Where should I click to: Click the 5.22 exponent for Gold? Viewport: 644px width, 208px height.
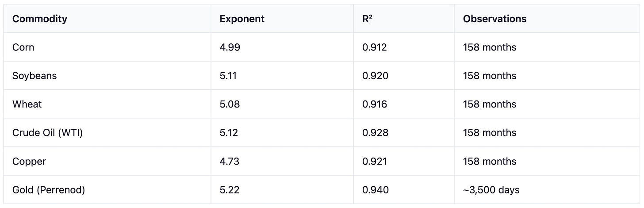pyautogui.click(x=230, y=190)
